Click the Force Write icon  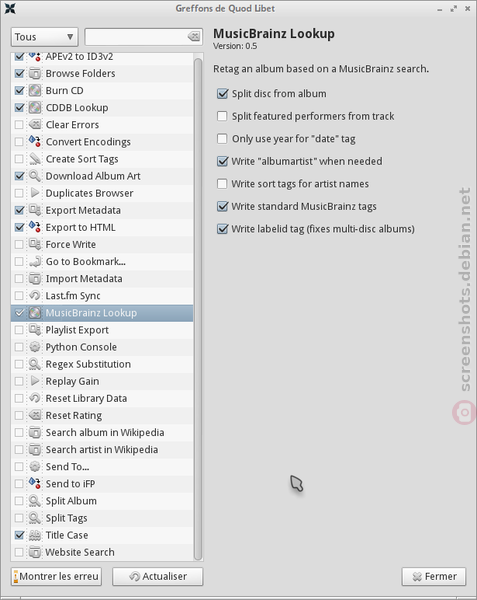(35, 244)
